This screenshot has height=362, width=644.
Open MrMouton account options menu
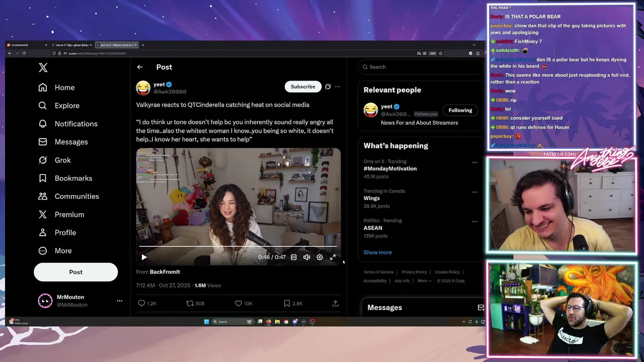(x=119, y=301)
